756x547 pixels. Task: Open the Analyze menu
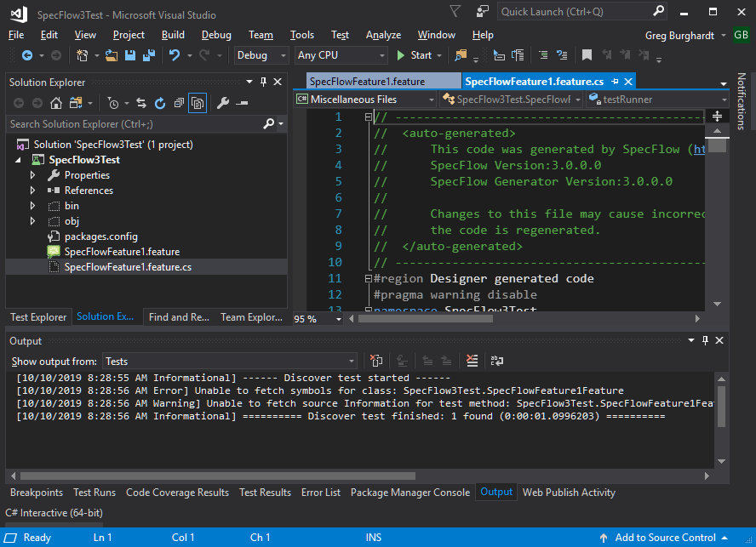(x=383, y=35)
